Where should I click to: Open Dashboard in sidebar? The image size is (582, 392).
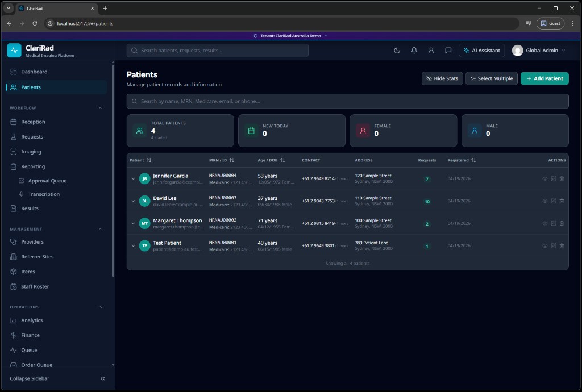(56, 72)
